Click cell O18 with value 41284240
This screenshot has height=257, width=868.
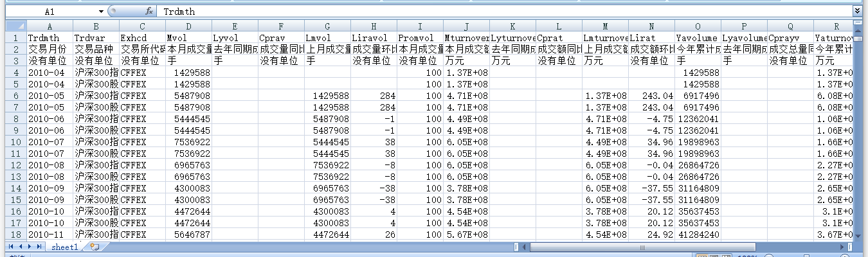point(698,235)
